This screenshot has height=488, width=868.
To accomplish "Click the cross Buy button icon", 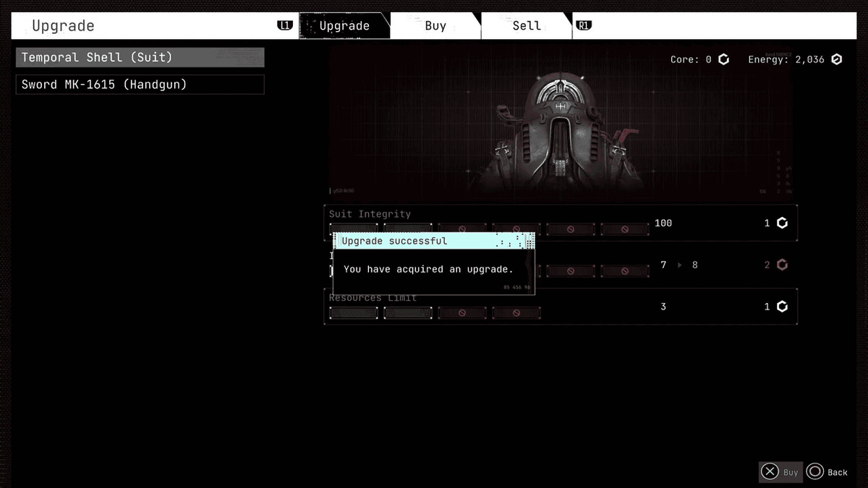I will pyautogui.click(x=770, y=472).
